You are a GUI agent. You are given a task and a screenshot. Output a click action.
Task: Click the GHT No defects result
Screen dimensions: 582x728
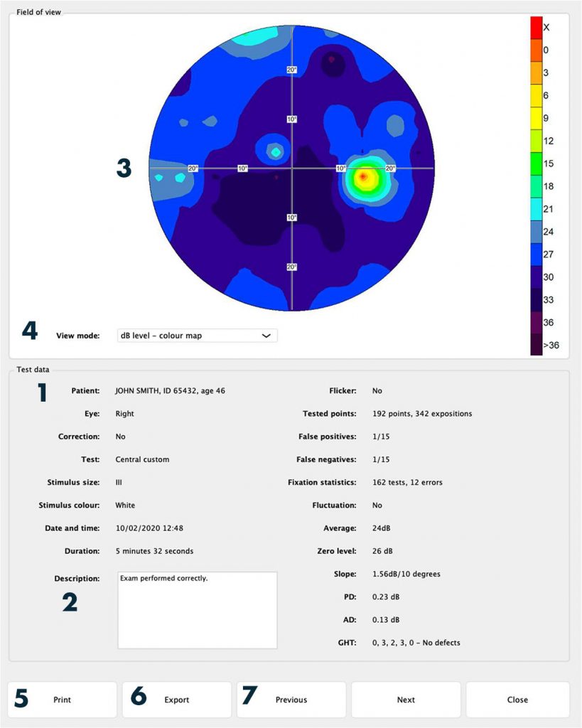coord(416,643)
